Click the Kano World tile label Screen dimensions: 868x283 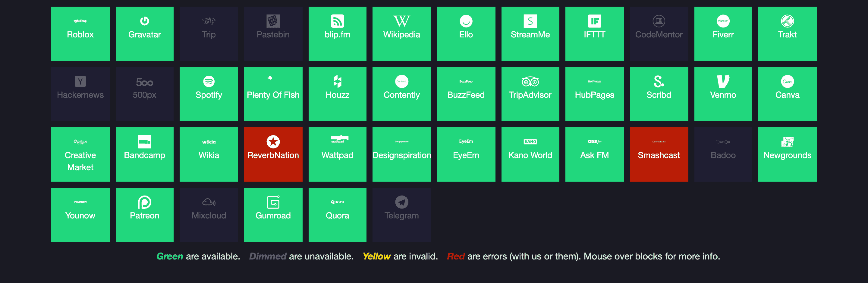coord(530,155)
